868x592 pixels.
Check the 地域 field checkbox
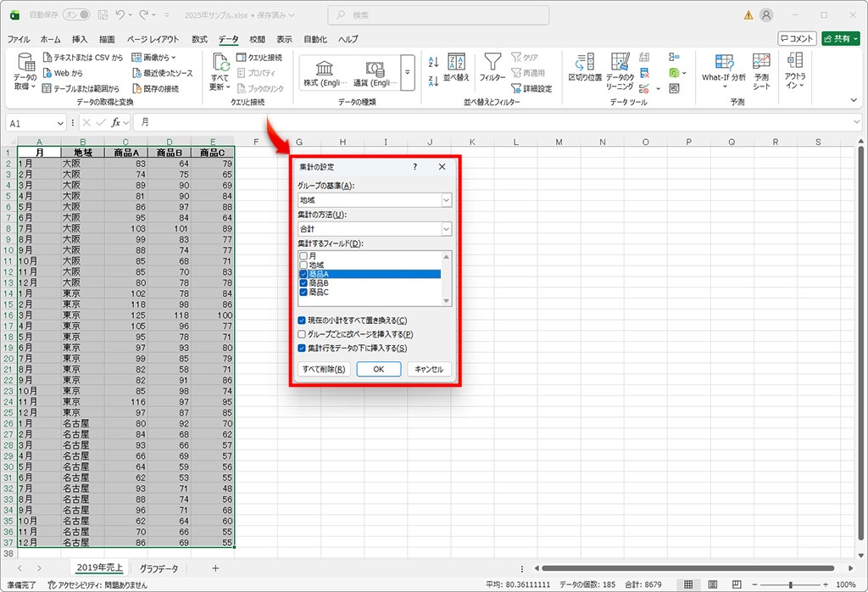click(x=303, y=265)
